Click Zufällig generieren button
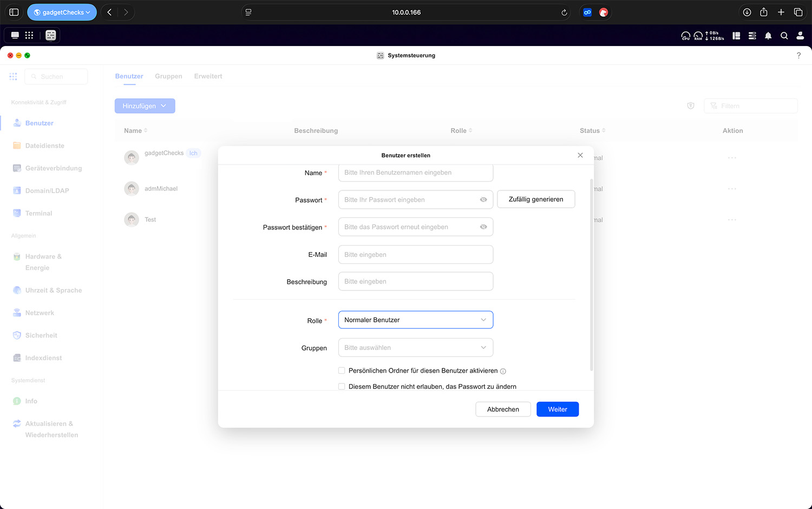Screen dimensions: 812x509 [535, 199]
